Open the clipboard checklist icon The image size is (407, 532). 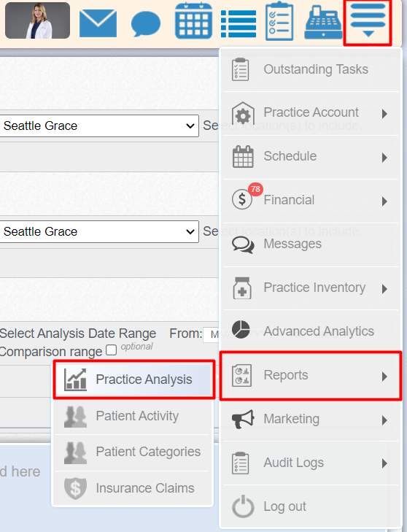tap(279, 21)
